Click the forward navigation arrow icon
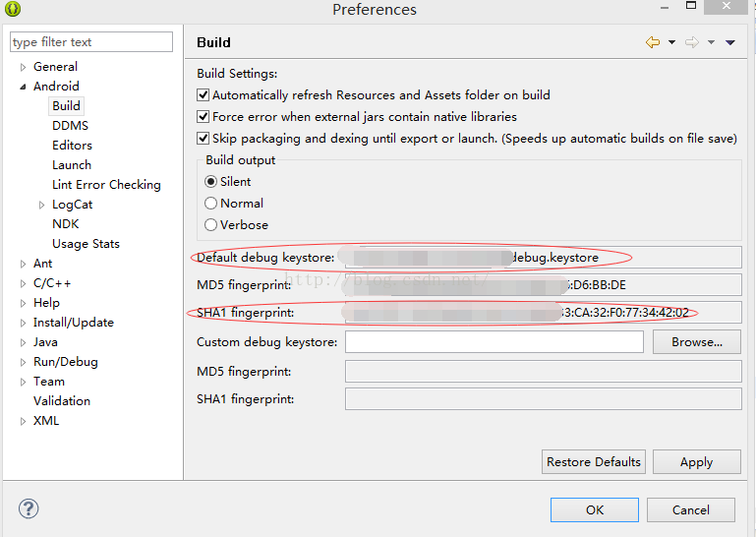756x537 pixels. (x=692, y=42)
